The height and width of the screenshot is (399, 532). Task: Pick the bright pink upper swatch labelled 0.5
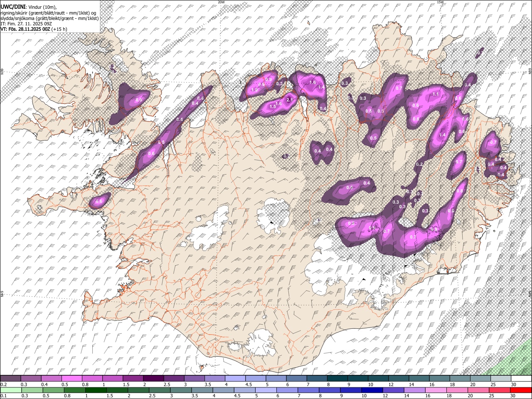[71, 379]
